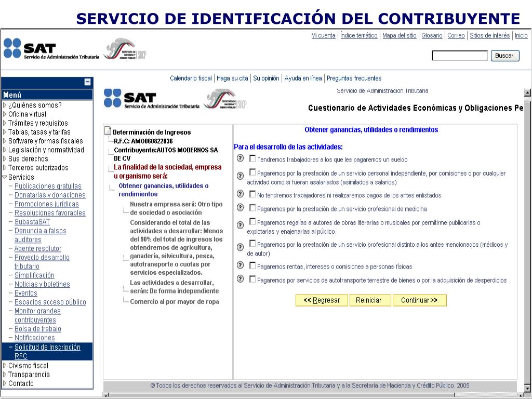The image size is (532, 399).
Task: Click the inner SAT logo above the questionnaire
Action: pos(152,98)
